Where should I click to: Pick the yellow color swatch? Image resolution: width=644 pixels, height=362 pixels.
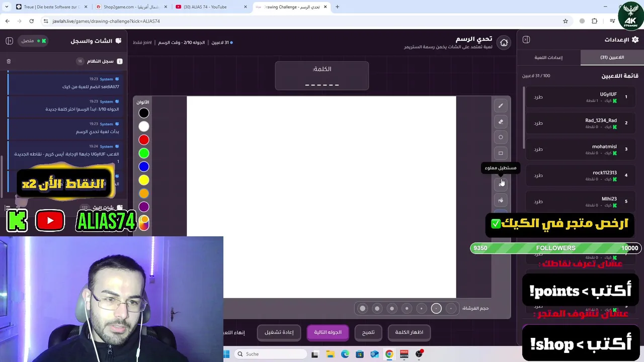(x=144, y=180)
